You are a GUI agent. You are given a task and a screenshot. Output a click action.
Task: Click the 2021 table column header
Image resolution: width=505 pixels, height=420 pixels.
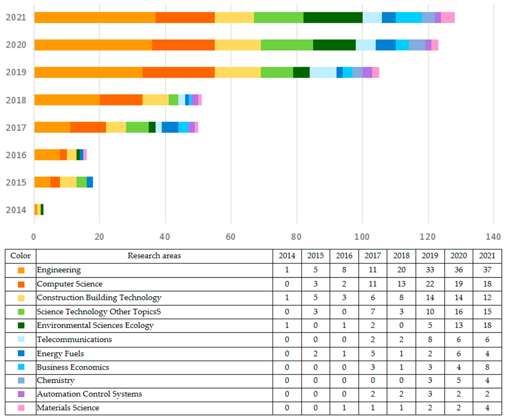[x=487, y=256]
